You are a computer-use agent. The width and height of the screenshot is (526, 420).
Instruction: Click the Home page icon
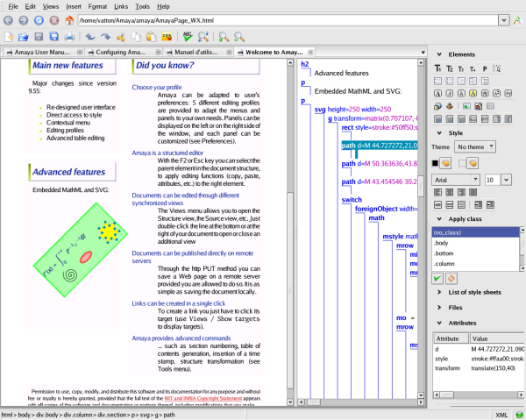point(68,19)
